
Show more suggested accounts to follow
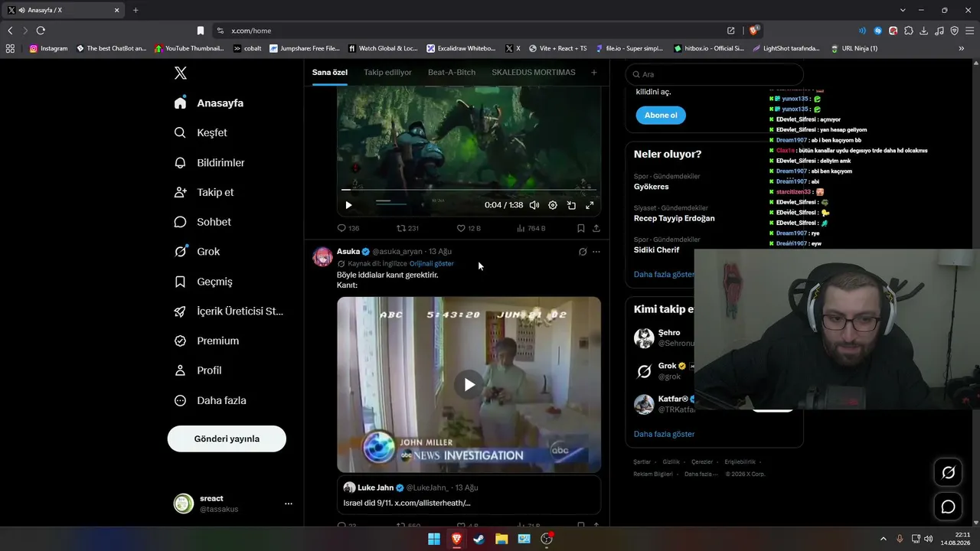click(x=664, y=434)
